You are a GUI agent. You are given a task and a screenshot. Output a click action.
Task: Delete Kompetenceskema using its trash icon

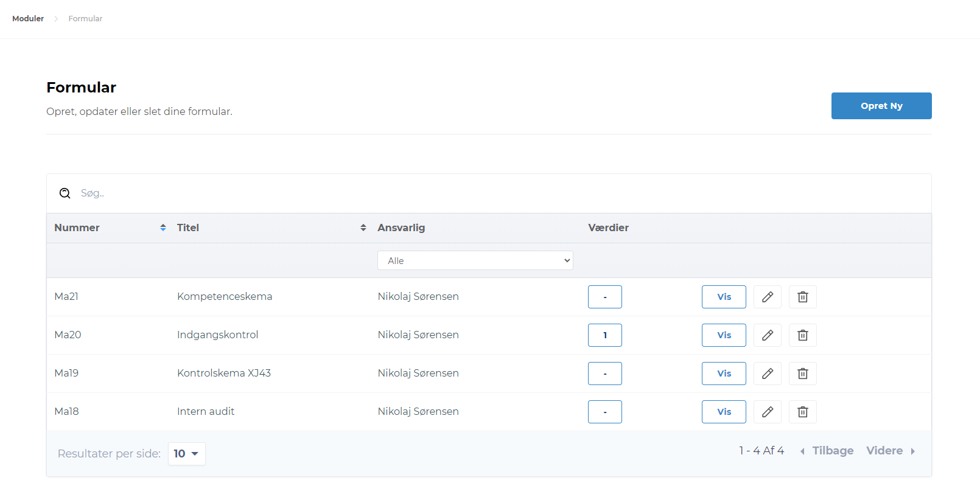point(802,297)
